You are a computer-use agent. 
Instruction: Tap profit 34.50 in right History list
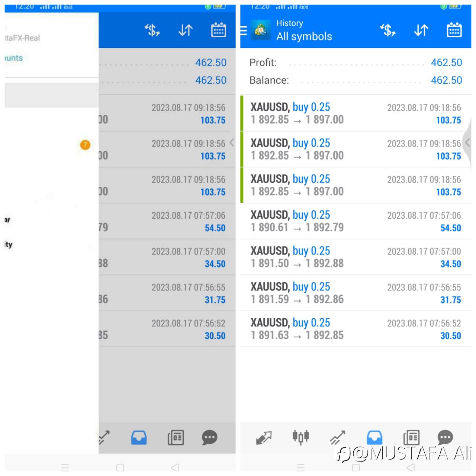451,264
